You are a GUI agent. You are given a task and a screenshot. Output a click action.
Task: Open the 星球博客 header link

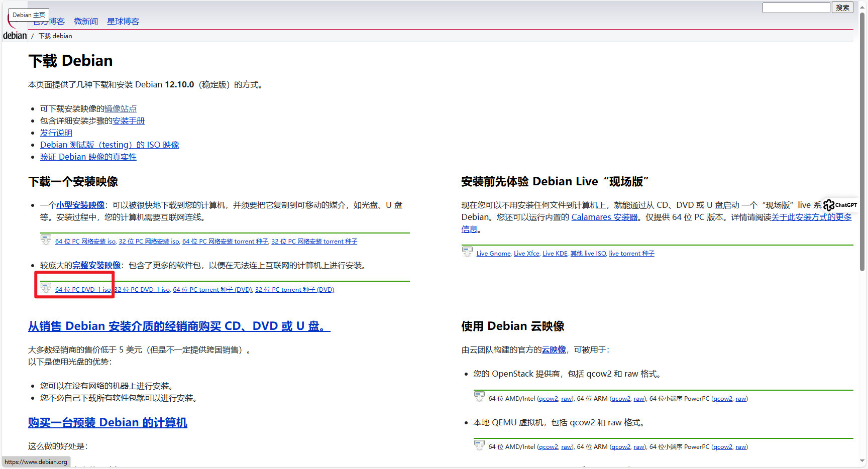(x=123, y=21)
